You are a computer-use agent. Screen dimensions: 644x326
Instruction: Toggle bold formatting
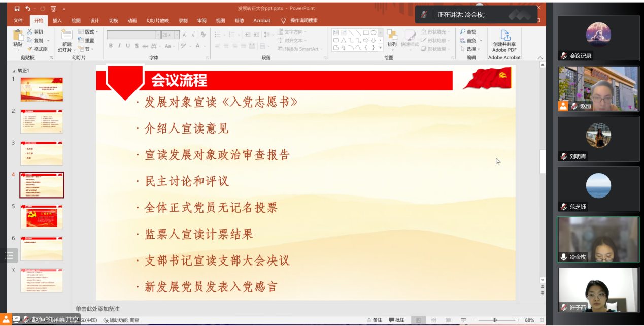point(111,45)
